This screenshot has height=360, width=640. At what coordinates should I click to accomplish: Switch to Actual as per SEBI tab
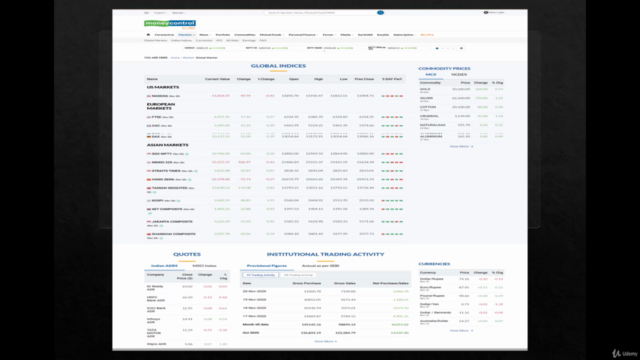[x=320, y=266]
